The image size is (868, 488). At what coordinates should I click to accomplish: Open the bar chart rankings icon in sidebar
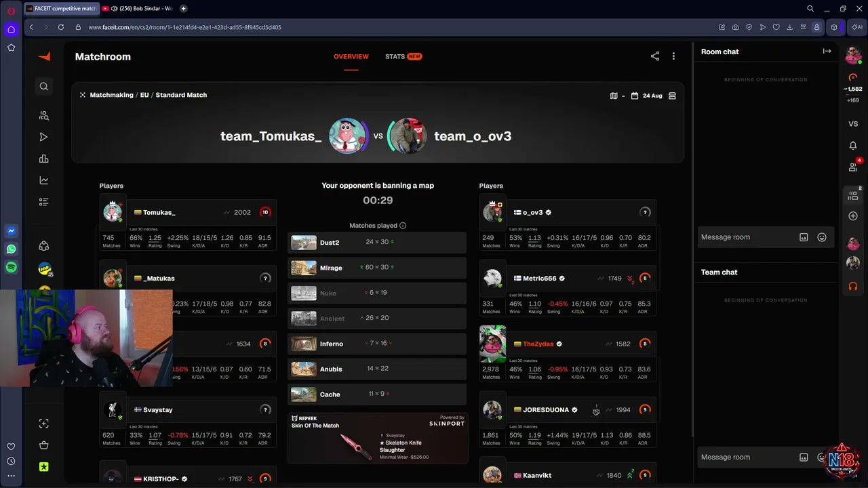[44, 159]
